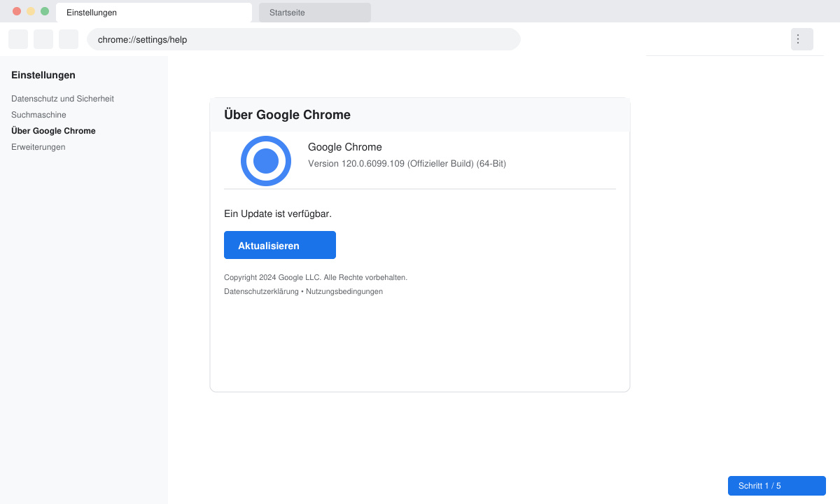Screen dimensions: 840x504
Task: Click the "Google Chrome" product name text
Action: tap(345, 147)
